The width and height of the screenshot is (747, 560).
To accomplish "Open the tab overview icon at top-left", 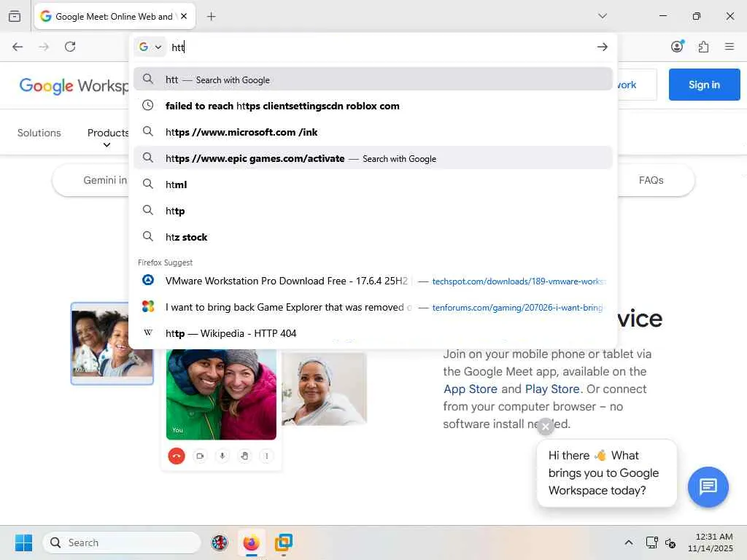I will pyautogui.click(x=15, y=16).
